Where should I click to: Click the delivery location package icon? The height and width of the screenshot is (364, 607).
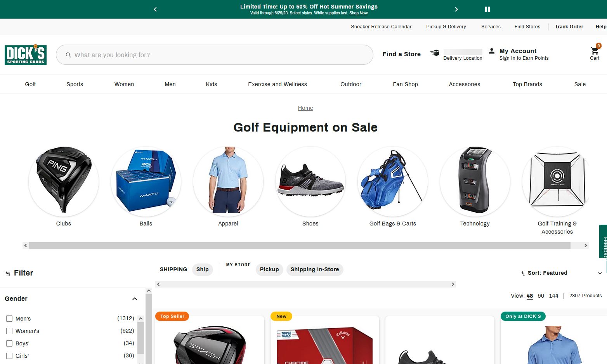(435, 53)
